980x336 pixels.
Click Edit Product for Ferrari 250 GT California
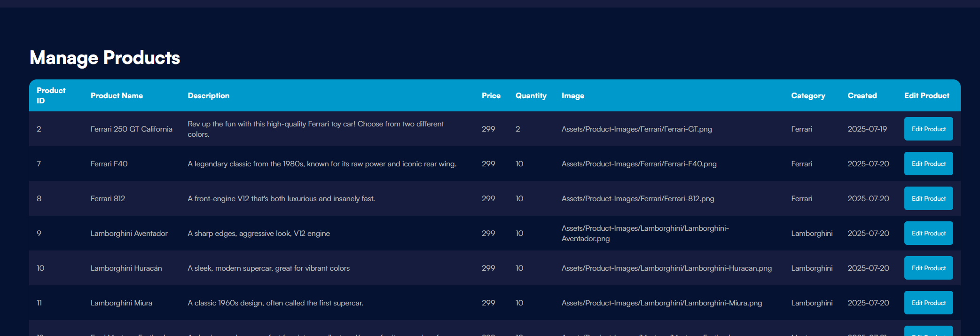tap(928, 129)
